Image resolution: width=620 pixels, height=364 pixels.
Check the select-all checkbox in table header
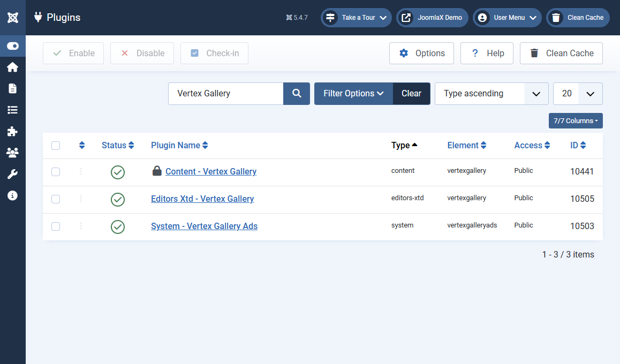[56, 146]
